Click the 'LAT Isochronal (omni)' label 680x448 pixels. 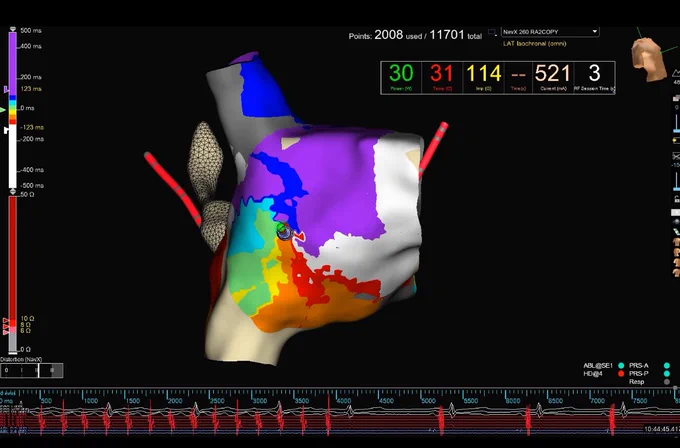(x=534, y=44)
